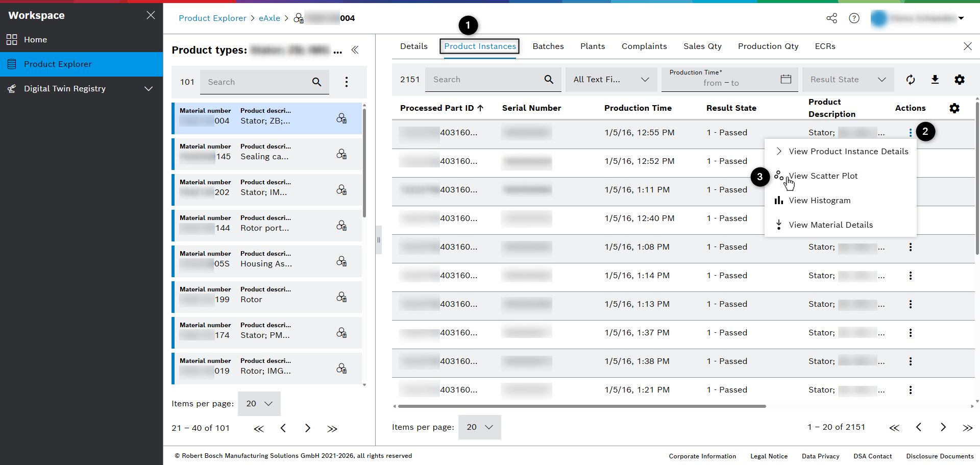
Task: Select View Product Instance Details
Action: pyautogui.click(x=841, y=152)
